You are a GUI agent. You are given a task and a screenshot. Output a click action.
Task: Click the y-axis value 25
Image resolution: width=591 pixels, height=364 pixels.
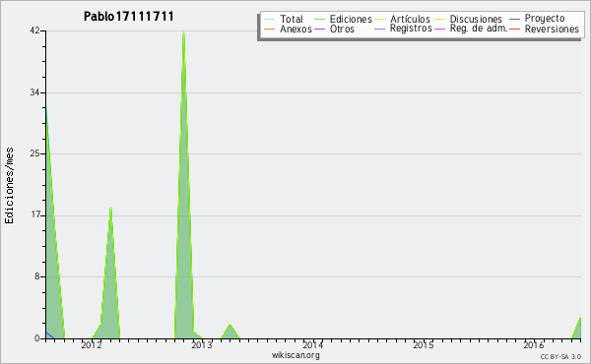(x=34, y=153)
